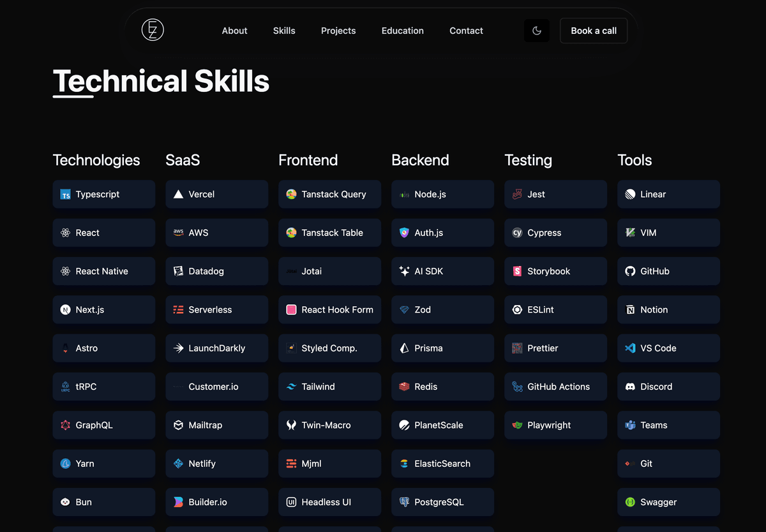Click the GraphQL skill card
This screenshot has height=532, width=766.
coord(103,425)
